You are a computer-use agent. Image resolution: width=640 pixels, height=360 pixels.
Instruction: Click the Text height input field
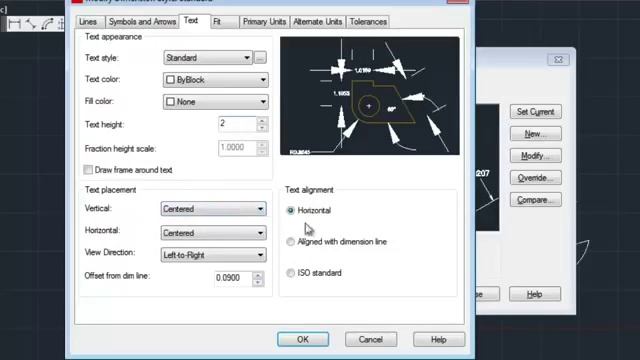[238, 124]
